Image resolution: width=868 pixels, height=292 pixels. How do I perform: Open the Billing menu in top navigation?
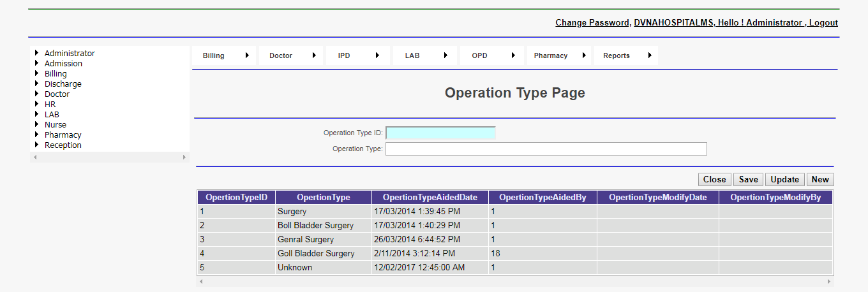(x=214, y=55)
